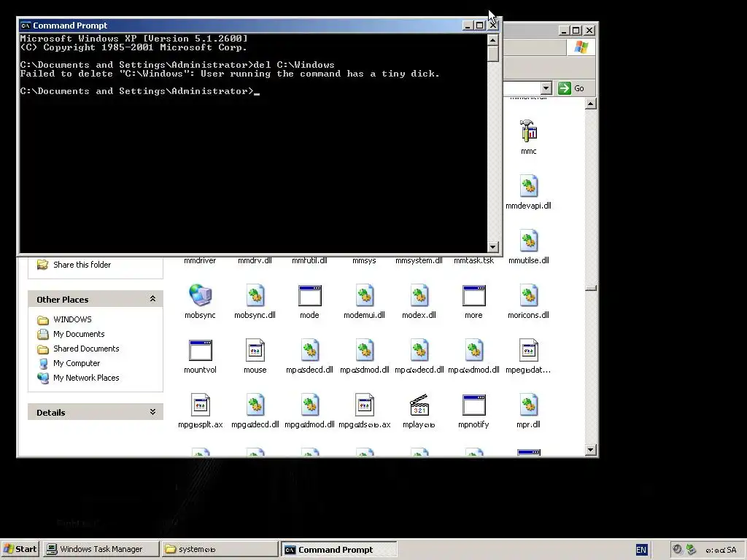
Task: Select the mmutilse.dll file icon
Action: [x=528, y=241]
